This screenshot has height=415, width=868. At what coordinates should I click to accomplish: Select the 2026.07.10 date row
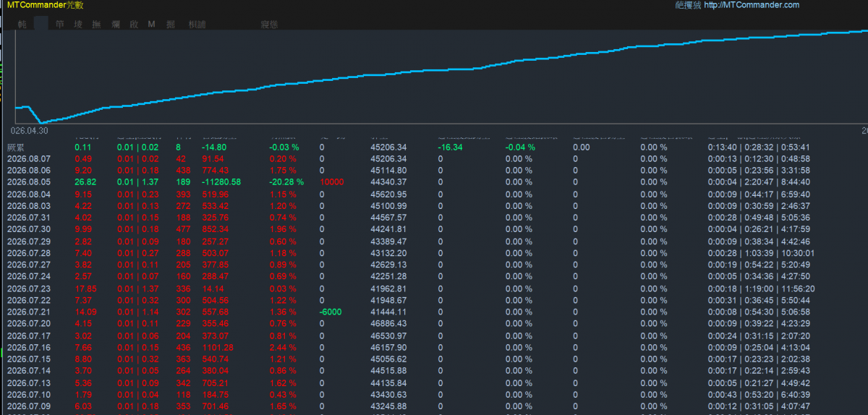(434, 395)
